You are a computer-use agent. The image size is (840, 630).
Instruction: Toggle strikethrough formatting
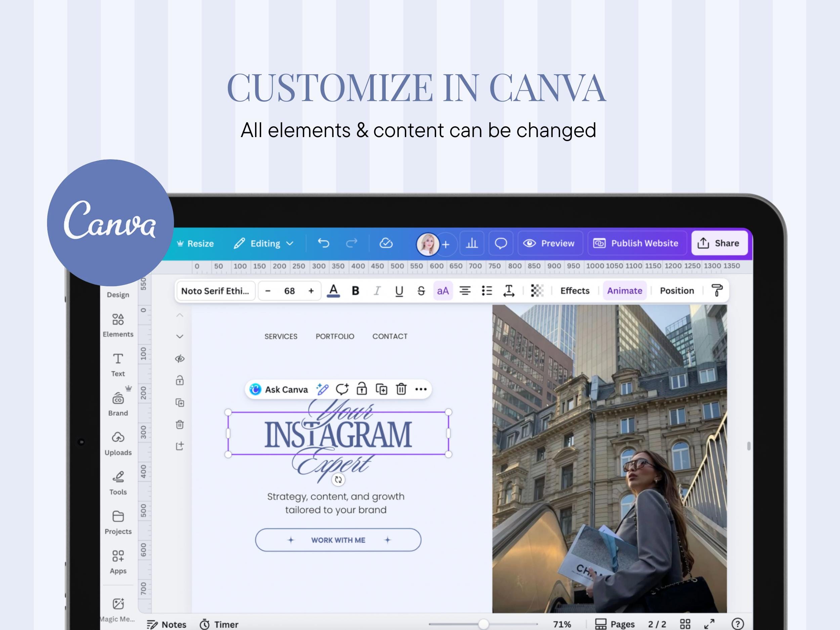click(421, 291)
